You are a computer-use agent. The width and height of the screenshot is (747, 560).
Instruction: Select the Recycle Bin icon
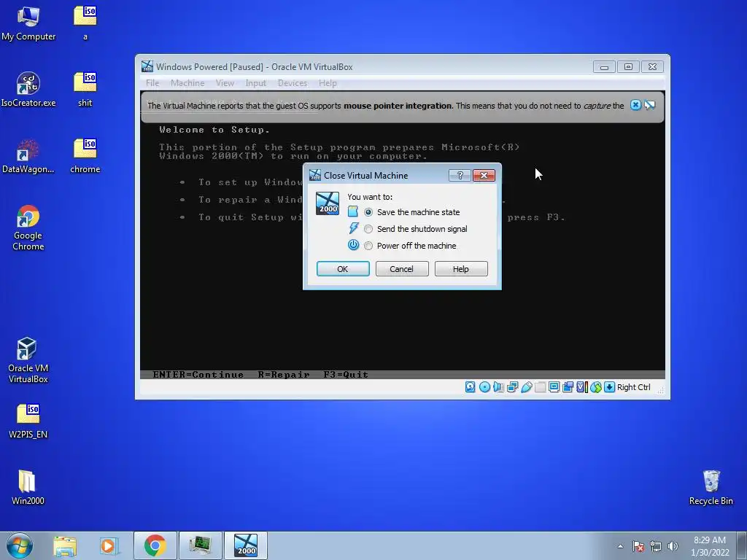click(x=711, y=487)
